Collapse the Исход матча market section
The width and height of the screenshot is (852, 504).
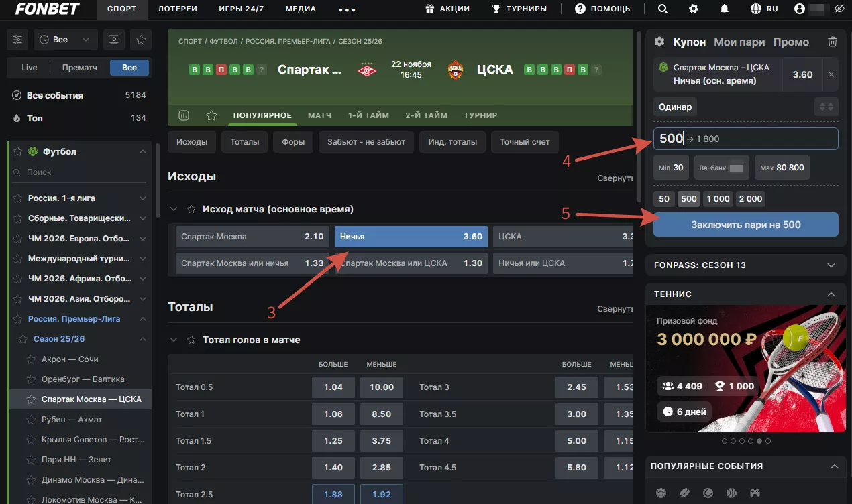(x=174, y=210)
